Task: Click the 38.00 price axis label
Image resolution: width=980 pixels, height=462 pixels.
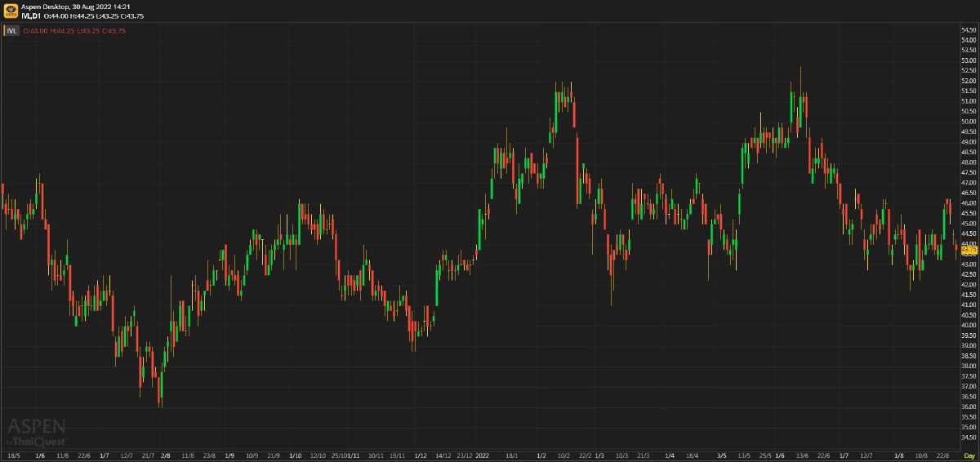Action: 969,366
